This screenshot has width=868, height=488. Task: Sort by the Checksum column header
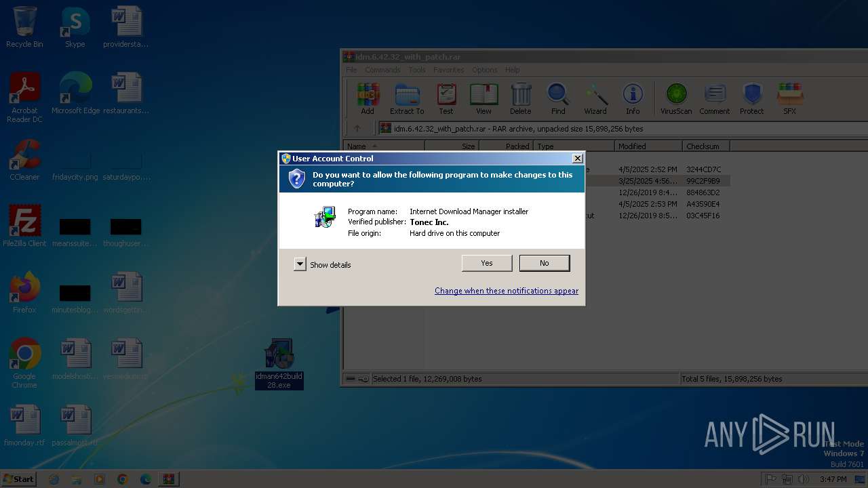pyautogui.click(x=706, y=146)
